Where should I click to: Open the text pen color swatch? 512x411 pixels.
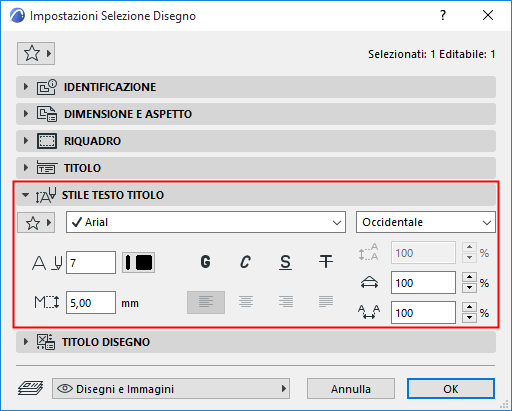[138, 262]
